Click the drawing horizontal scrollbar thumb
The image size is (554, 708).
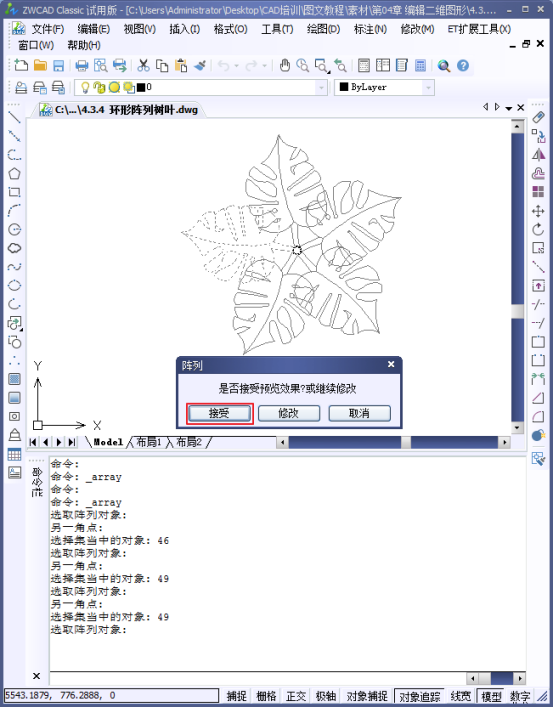click(x=406, y=442)
